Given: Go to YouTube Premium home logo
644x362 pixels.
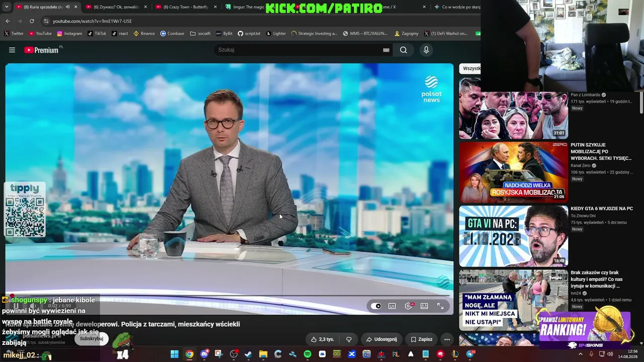Looking at the screenshot, I should tap(42, 50).
